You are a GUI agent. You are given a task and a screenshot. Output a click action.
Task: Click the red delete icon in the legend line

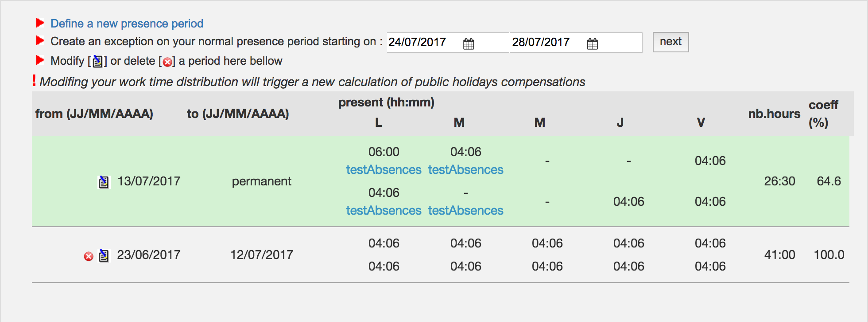click(167, 62)
